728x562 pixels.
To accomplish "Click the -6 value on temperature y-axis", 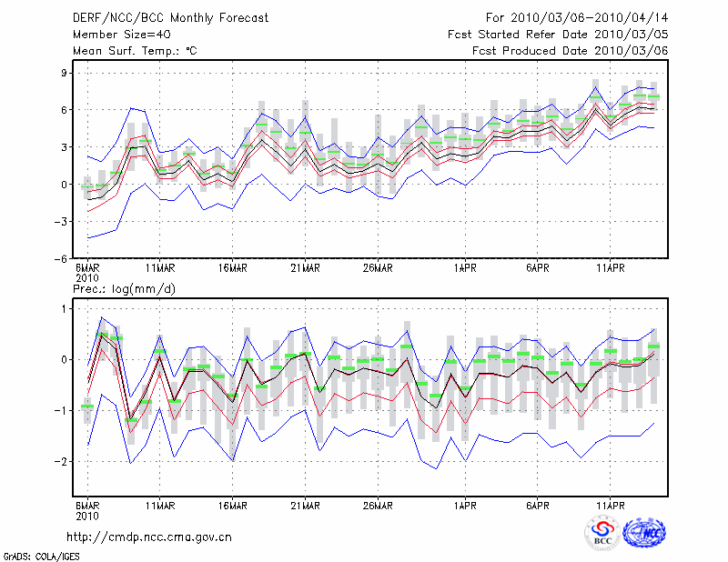I will pyautogui.click(x=61, y=258).
